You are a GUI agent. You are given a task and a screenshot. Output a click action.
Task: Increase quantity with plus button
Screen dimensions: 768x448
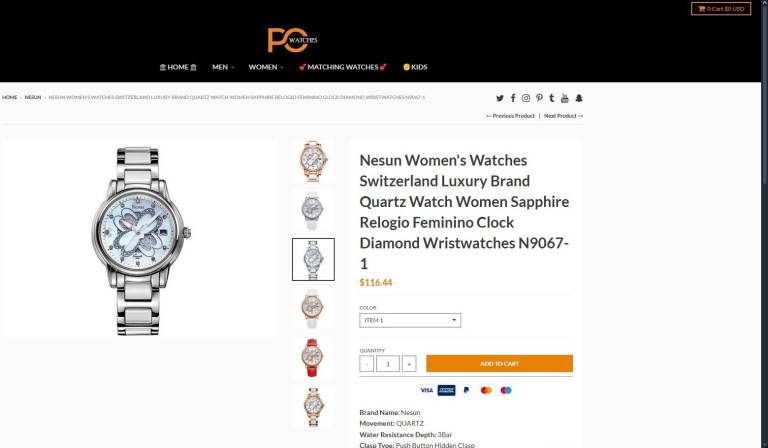[409, 363]
